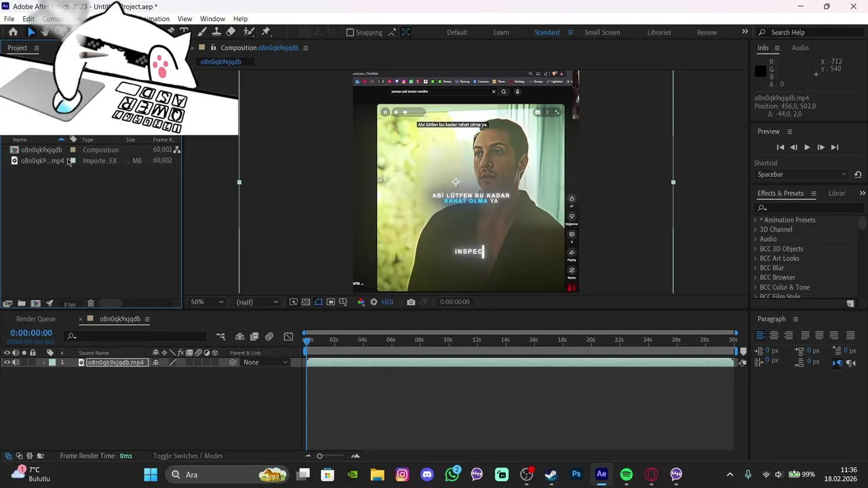Hide Shy layers toggle in timeline

point(239,336)
